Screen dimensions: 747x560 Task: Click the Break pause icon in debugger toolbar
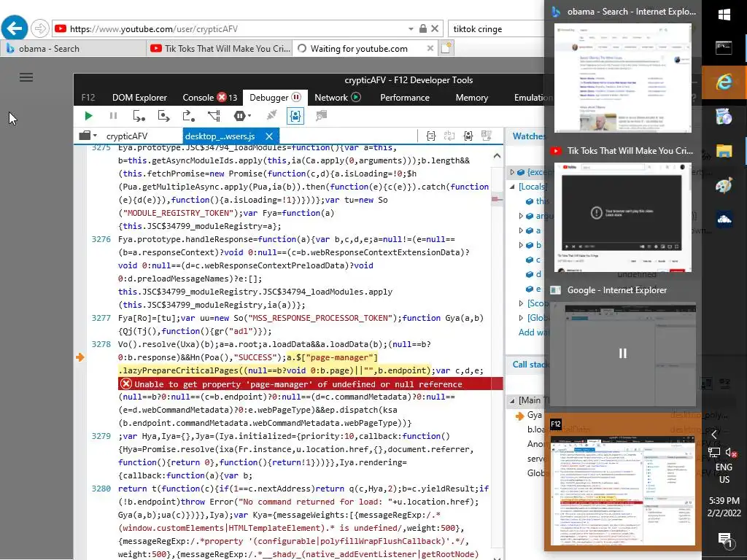[113, 116]
